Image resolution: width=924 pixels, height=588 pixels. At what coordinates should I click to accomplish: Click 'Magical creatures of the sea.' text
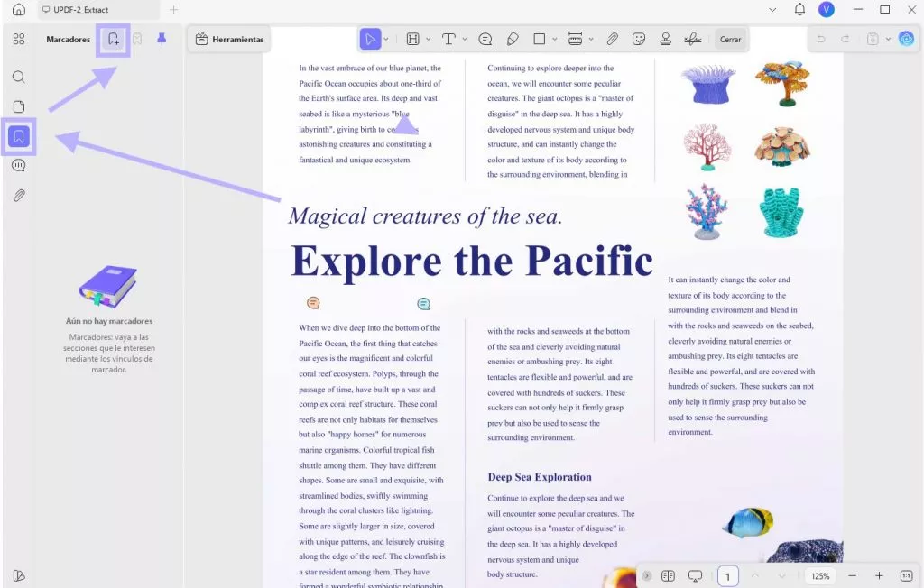[x=425, y=216]
